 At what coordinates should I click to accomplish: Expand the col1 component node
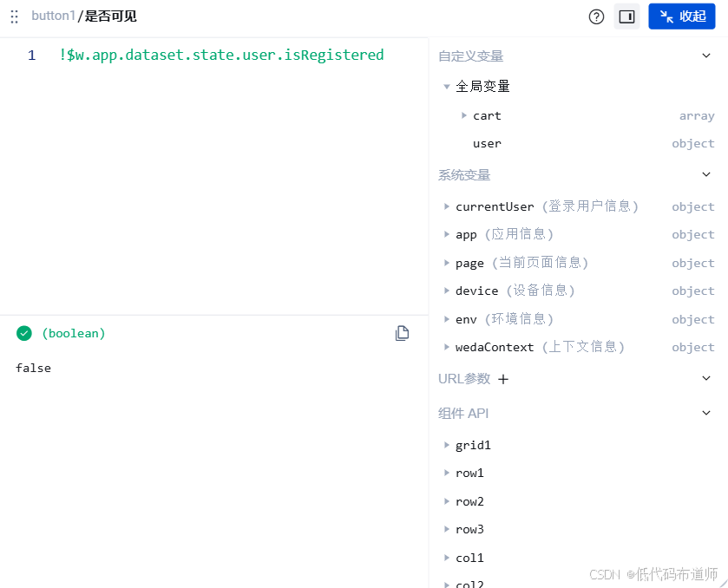[446, 558]
